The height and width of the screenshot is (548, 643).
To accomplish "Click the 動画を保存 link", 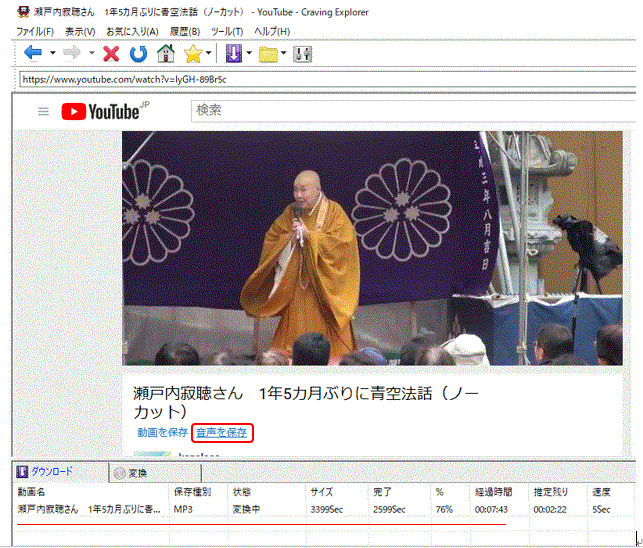I will tap(162, 432).
